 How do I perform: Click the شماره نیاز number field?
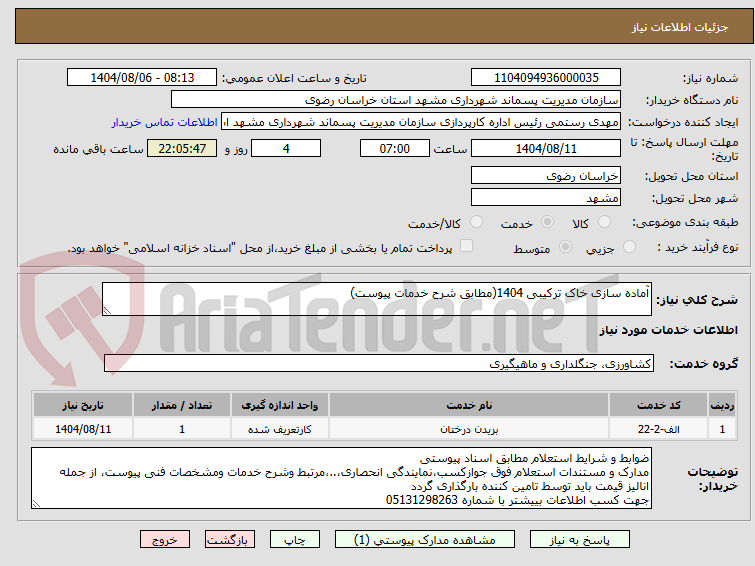pos(546,78)
